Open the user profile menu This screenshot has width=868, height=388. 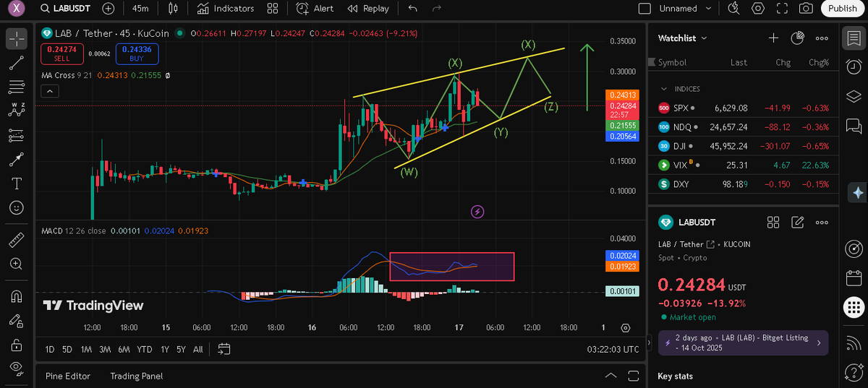pyautogui.click(x=15, y=9)
